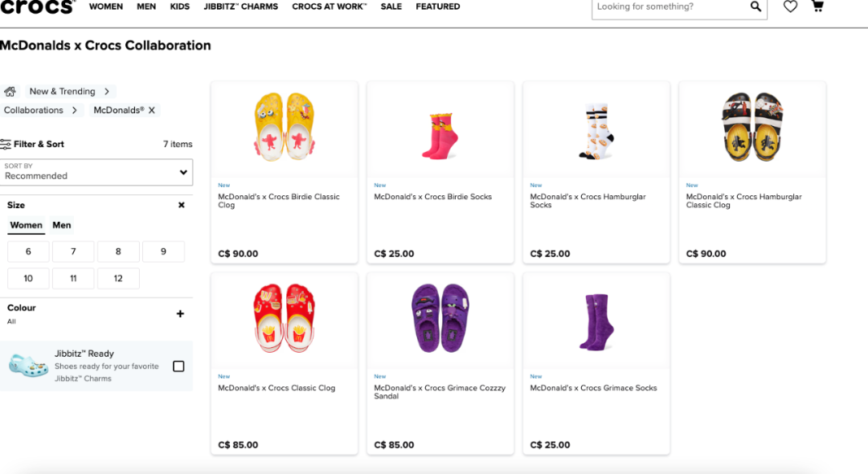Open McDonald's x Crocs Classic Clog title
This screenshot has width=868, height=474.
coord(276,388)
